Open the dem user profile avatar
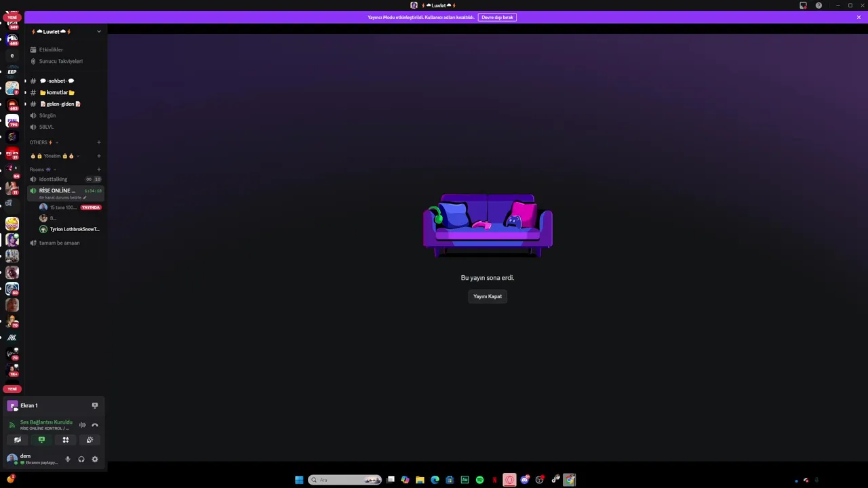The width and height of the screenshot is (868, 488). tap(12, 459)
